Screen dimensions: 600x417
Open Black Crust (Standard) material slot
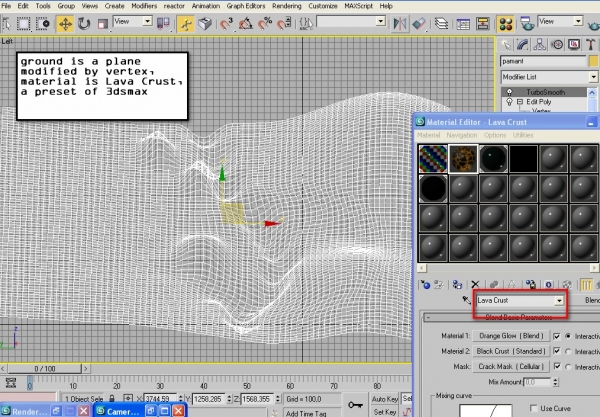click(511, 351)
